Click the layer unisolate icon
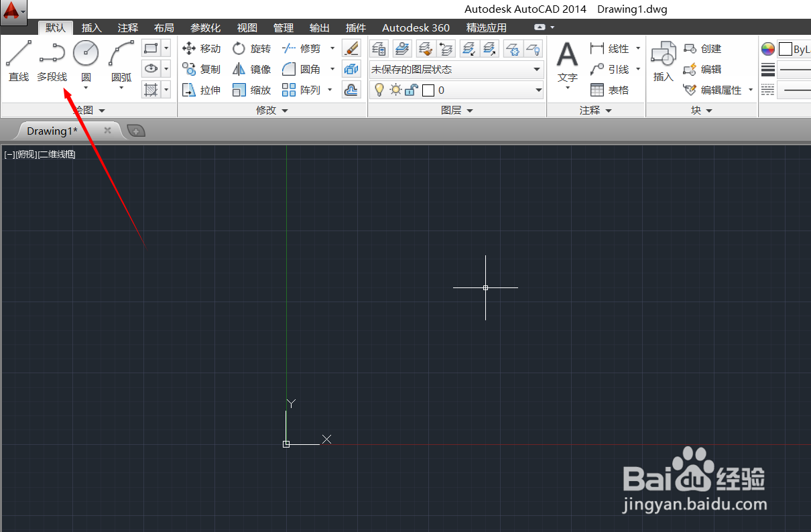The height and width of the screenshot is (532, 811). [x=490, y=48]
